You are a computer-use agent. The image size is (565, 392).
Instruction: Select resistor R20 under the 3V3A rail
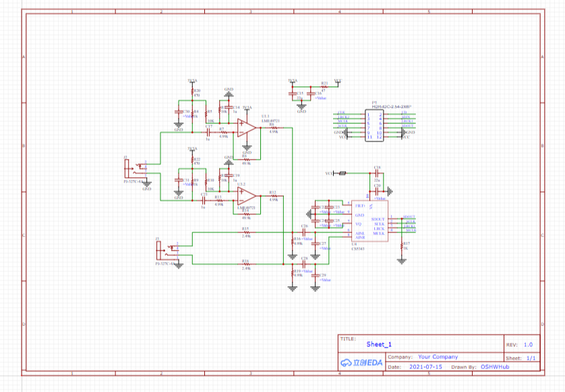pyautogui.click(x=192, y=92)
